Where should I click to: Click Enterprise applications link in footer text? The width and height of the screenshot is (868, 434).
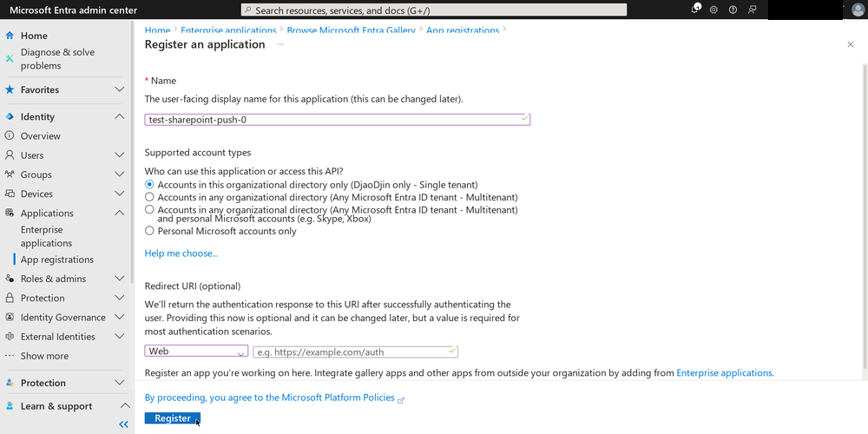(x=724, y=372)
